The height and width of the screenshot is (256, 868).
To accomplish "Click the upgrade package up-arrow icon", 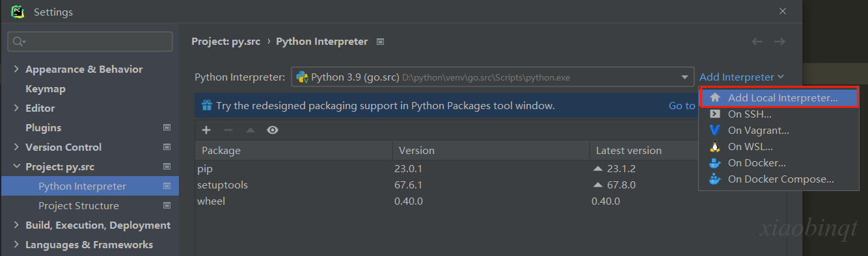I will (251, 130).
